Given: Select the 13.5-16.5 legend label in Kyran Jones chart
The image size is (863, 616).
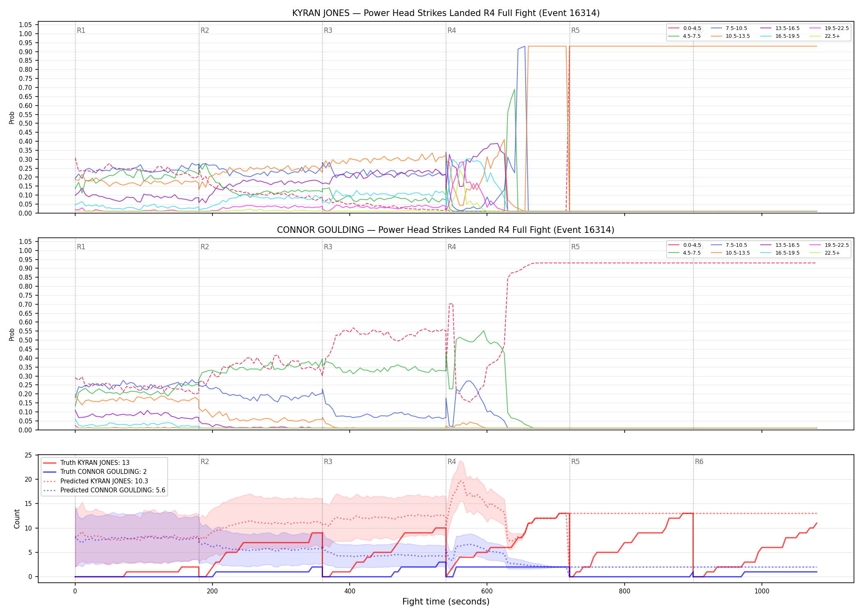Looking at the screenshot, I should (787, 28).
